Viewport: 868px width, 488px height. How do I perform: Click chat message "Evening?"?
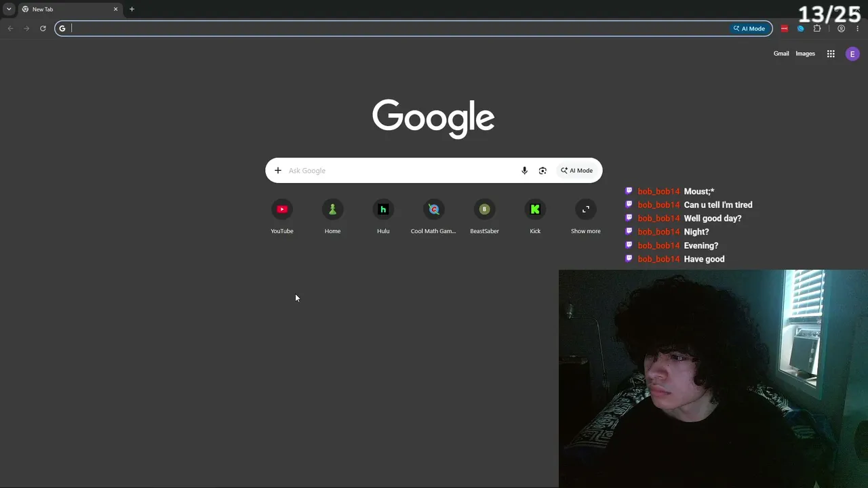(x=701, y=245)
